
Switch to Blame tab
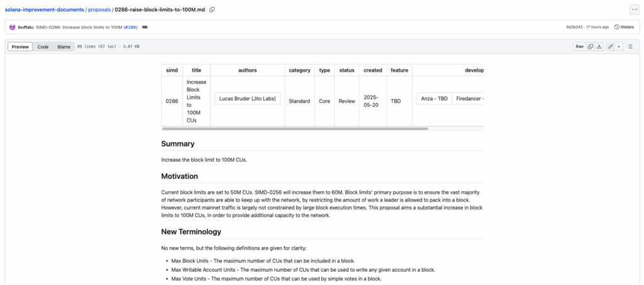(x=64, y=47)
